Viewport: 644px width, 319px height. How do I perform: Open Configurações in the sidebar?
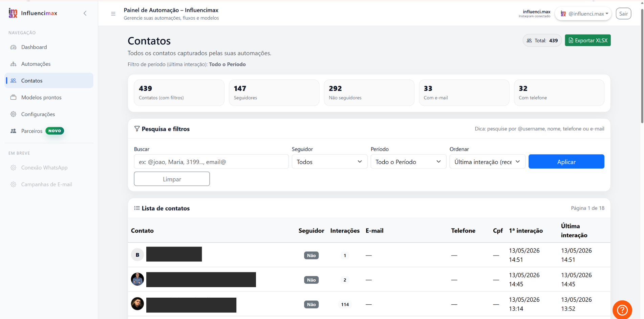coord(49,114)
